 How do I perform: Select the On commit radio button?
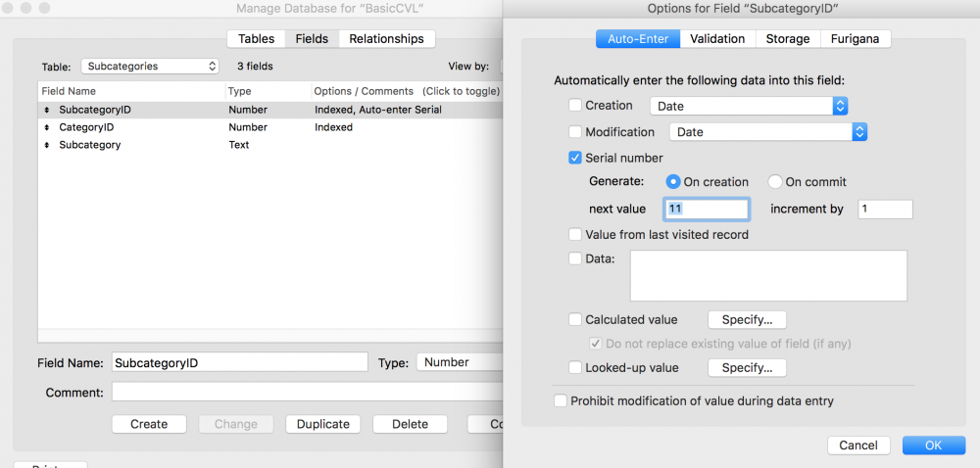coord(775,182)
